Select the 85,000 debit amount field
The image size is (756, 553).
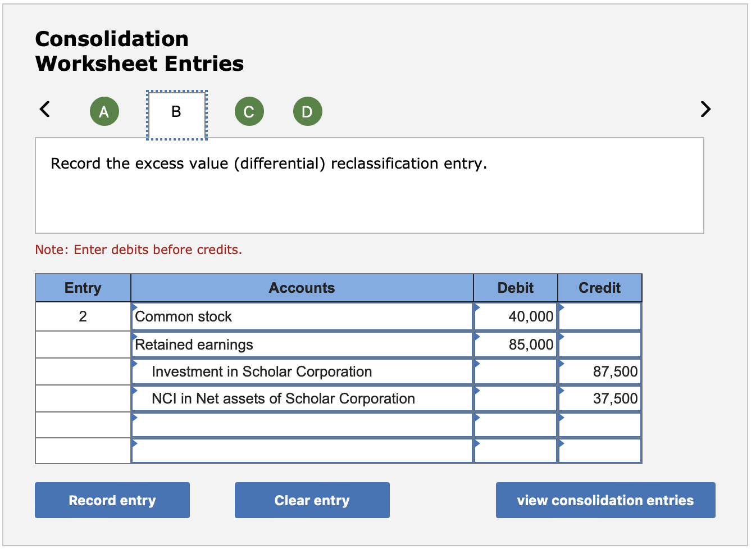point(514,344)
